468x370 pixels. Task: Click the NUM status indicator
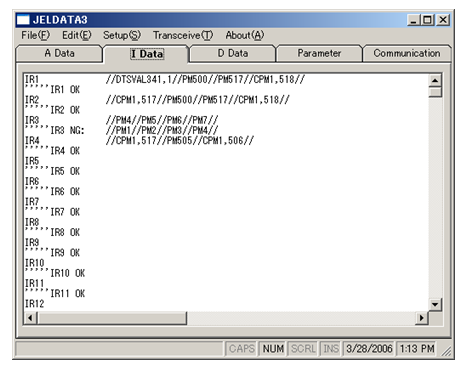(273, 349)
